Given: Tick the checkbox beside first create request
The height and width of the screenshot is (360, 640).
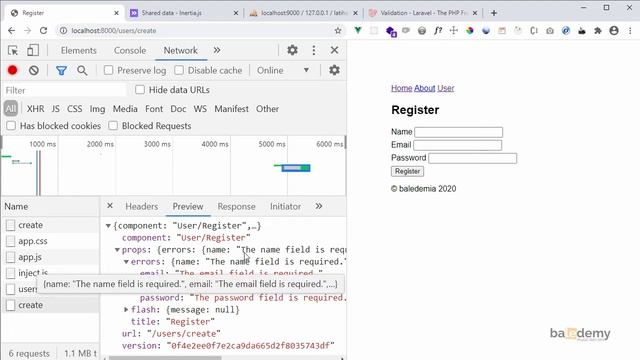Looking at the screenshot, I should tap(11, 225).
